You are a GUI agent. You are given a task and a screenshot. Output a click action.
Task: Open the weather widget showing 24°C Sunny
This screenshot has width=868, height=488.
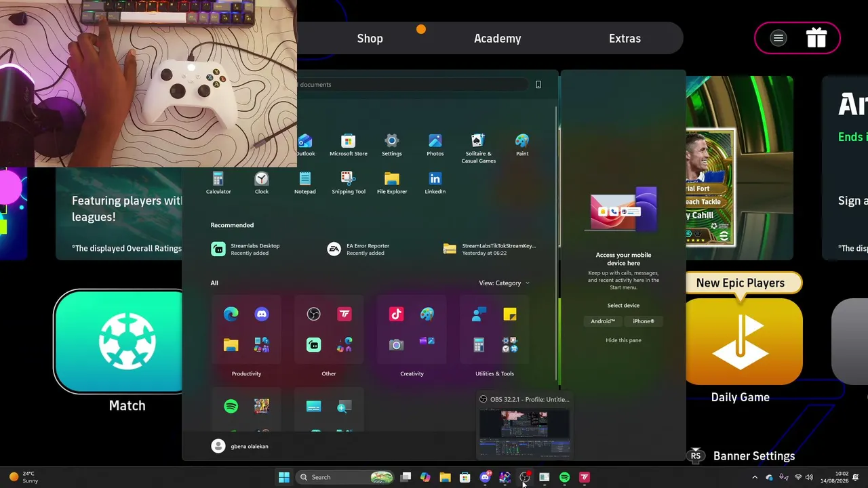(x=23, y=477)
